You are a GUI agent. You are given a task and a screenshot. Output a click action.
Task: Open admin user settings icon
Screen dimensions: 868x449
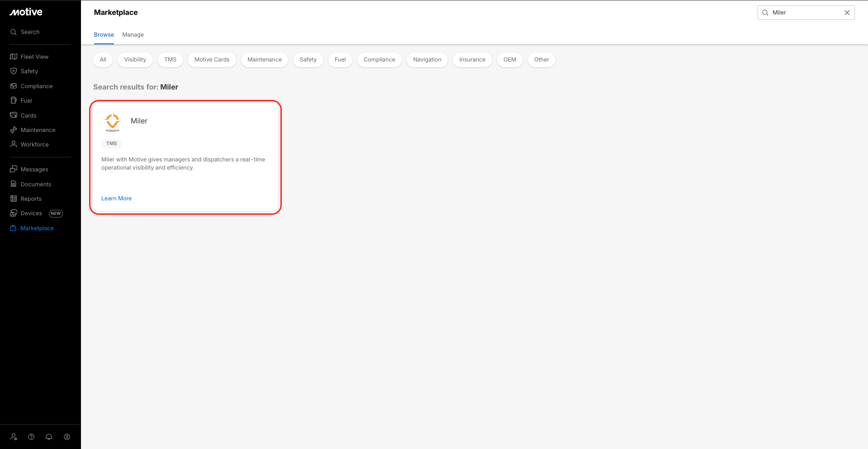point(14,437)
